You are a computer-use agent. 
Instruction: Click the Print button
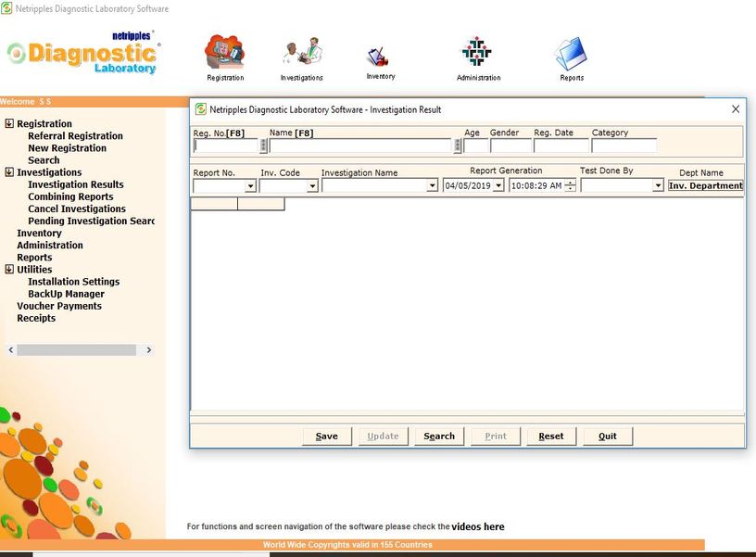496,436
